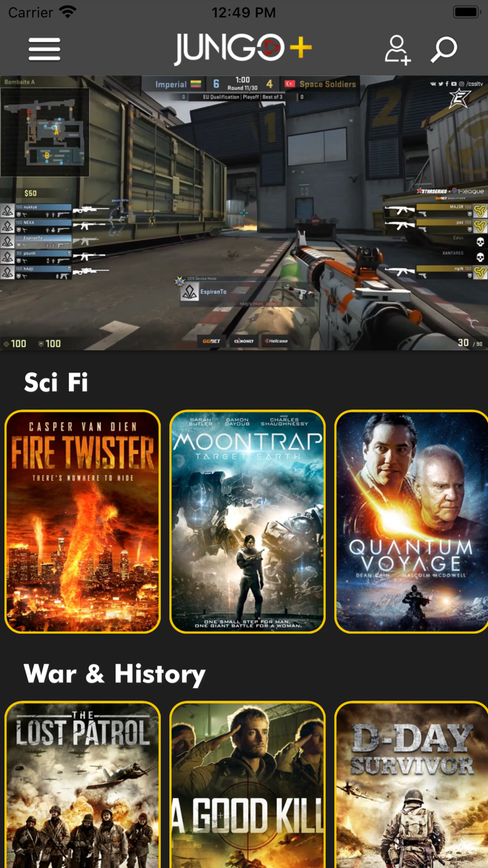Tap the add user account icon
This screenshot has width=488, height=868.
click(x=398, y=50)
